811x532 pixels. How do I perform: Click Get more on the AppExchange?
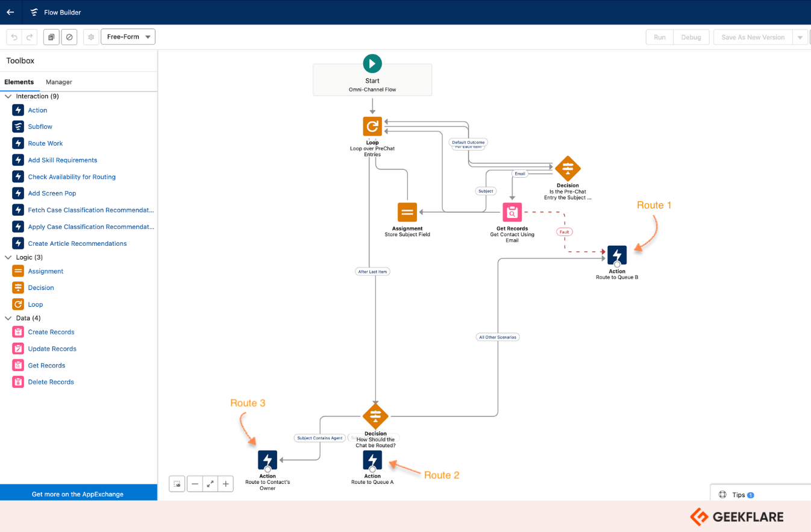coord(78,494)
